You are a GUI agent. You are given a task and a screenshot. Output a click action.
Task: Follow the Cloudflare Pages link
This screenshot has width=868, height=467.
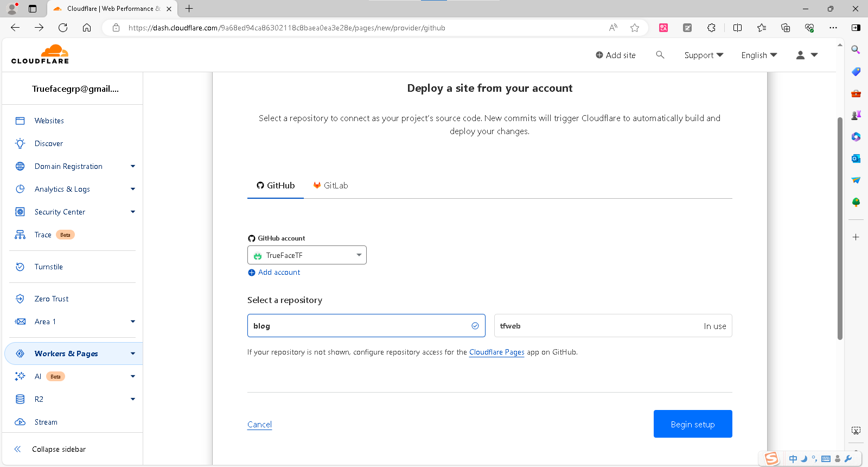pos(496,352)
